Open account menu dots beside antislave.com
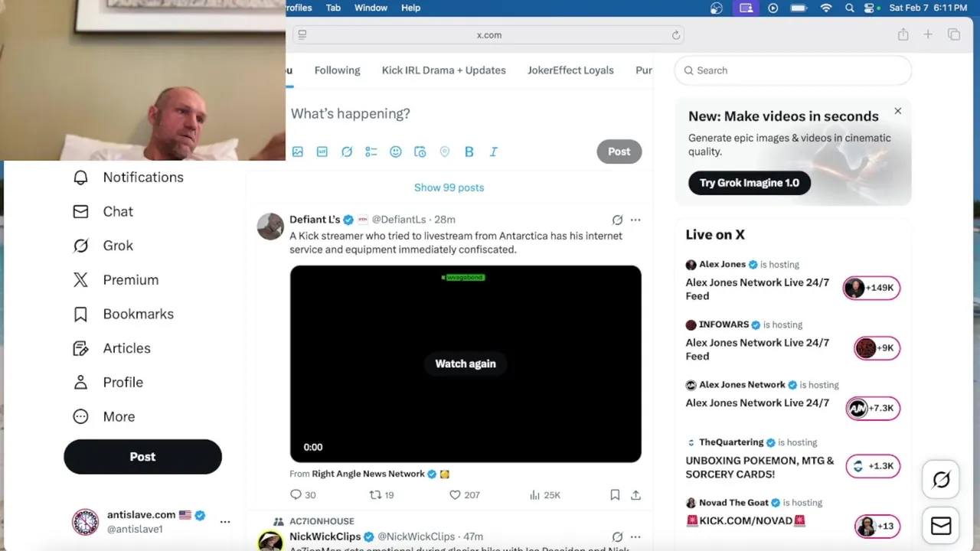The width and height of the screenshot is (980, 551). tap(225, 522)
